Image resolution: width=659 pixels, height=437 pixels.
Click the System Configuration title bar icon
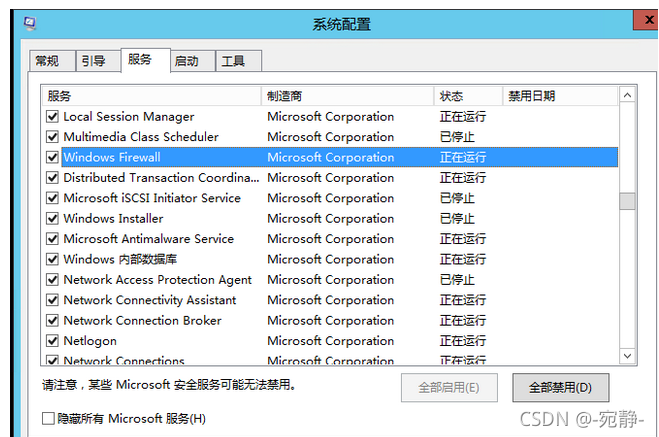pyautogui.click(x=29, y=24)
